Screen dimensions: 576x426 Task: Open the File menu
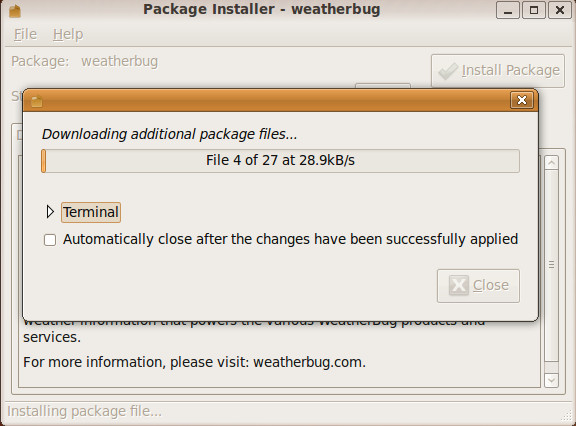25,34
